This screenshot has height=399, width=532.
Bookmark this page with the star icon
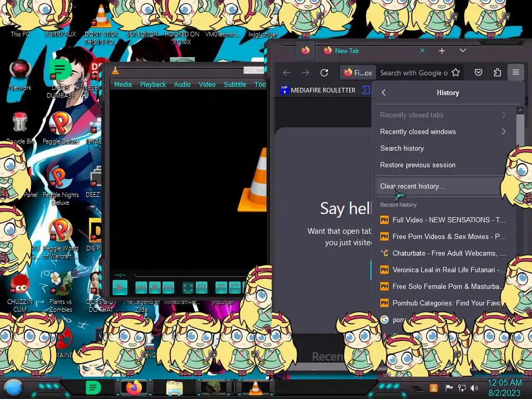coord(456,73)
